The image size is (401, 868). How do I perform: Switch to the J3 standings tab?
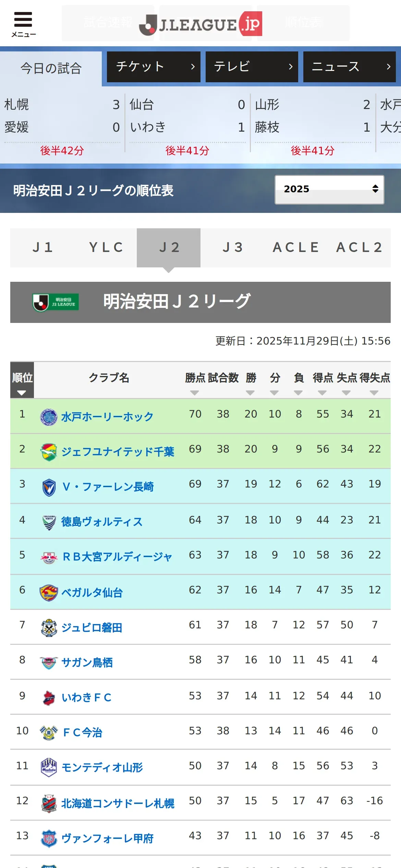(232, 248)
